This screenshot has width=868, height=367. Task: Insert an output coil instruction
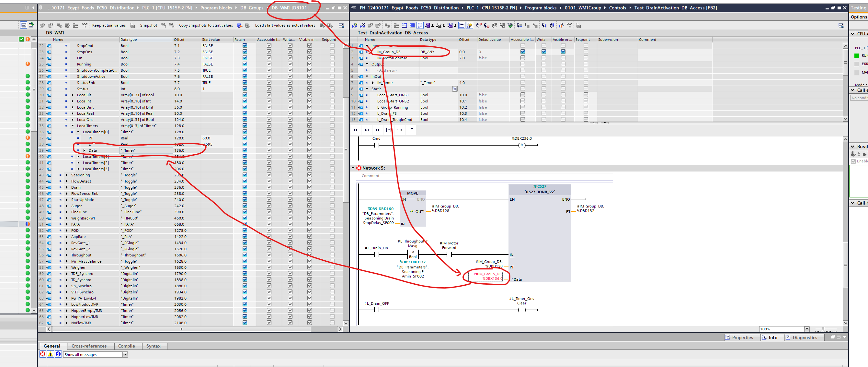[x=377, y=130]
